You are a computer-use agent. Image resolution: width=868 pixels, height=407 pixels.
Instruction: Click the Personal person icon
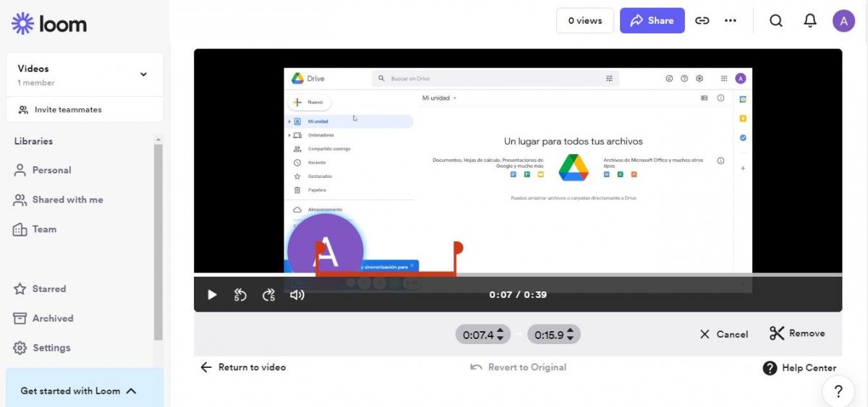coord(20,170)
